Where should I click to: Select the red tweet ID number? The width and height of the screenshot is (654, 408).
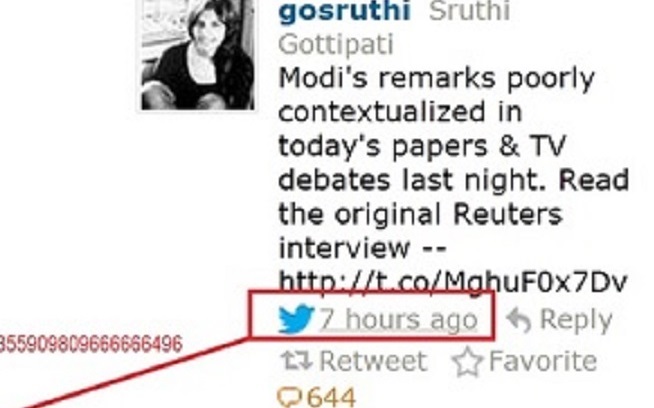(91, 344)
